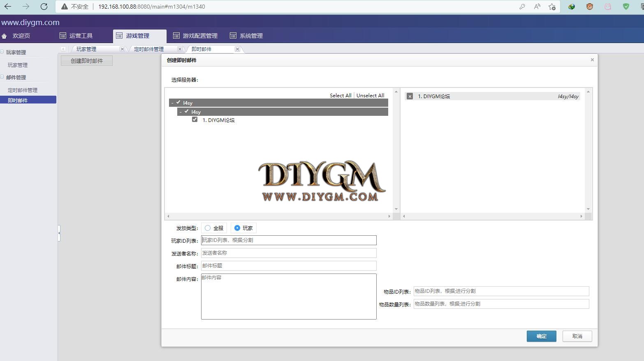This screenshot has width=644, height=361.
Task: Reload the page with refresh icon
Action: coord(44,7)
